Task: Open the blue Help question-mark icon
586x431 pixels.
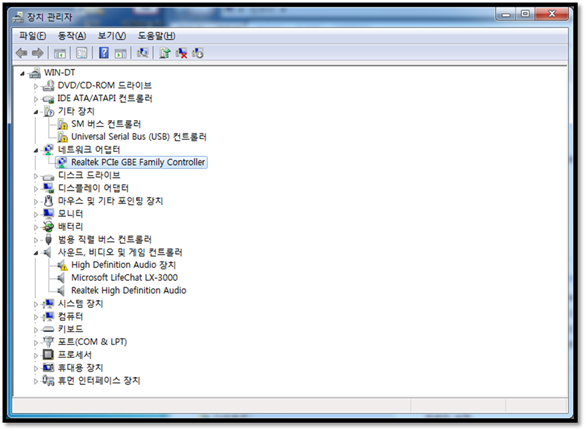Action: click(x=104, y=53)
